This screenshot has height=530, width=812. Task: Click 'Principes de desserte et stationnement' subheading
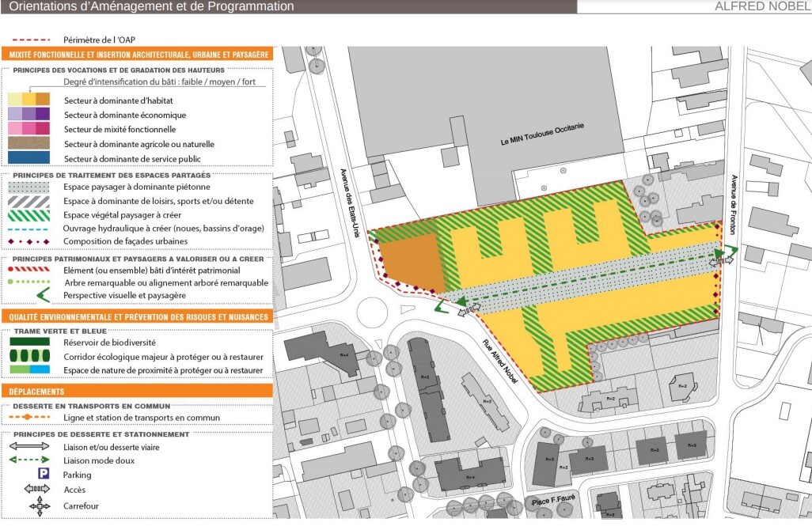(101, 433)
